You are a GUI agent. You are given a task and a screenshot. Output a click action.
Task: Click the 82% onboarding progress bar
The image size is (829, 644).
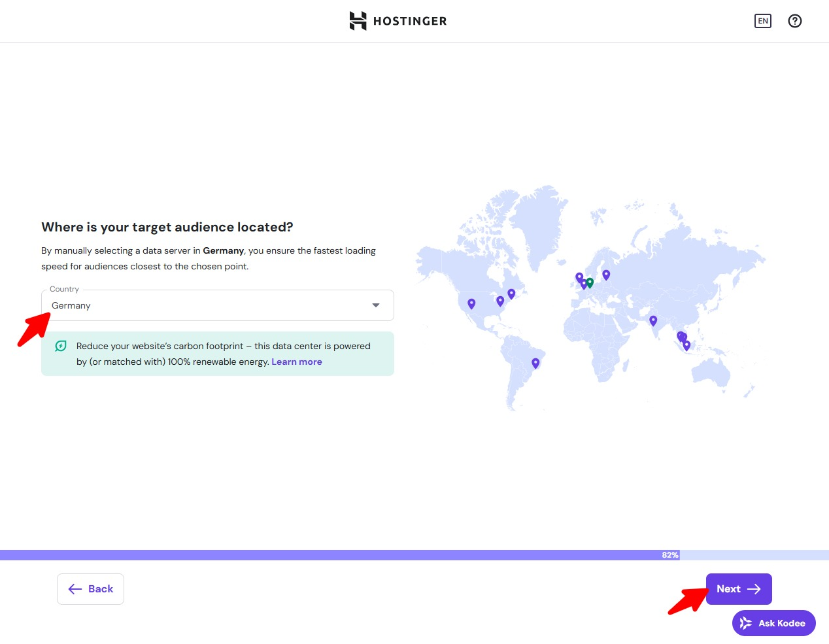coord(340,555)
